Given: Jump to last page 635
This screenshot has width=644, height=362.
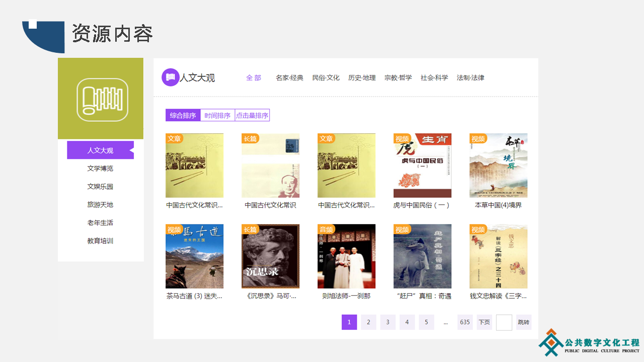Looking at the screenshot, I should click(x=465, y=322).
